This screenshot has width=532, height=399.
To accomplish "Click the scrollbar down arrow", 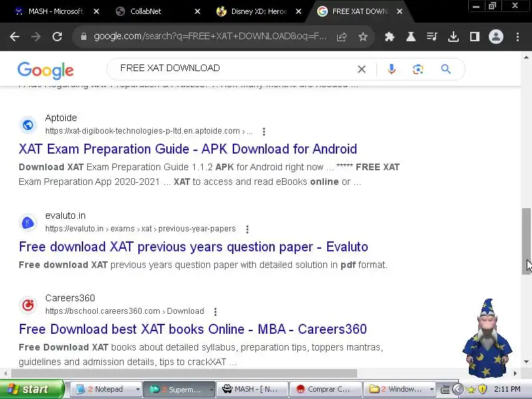I will coord(526,362).
